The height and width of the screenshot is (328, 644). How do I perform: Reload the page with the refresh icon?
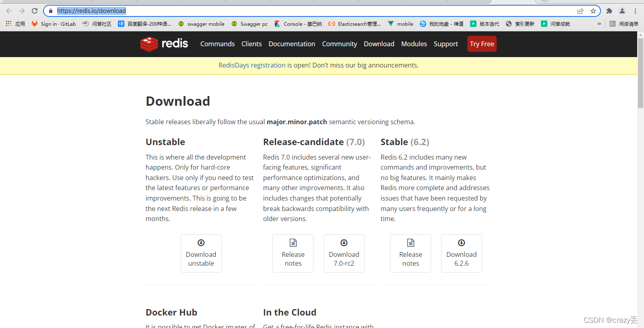point(35,11)
